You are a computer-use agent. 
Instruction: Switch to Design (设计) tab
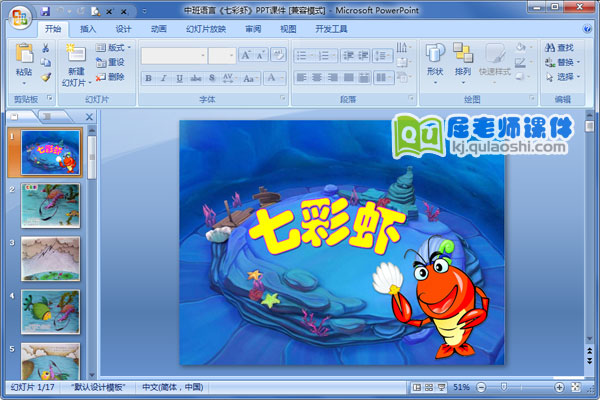point(123,29)
